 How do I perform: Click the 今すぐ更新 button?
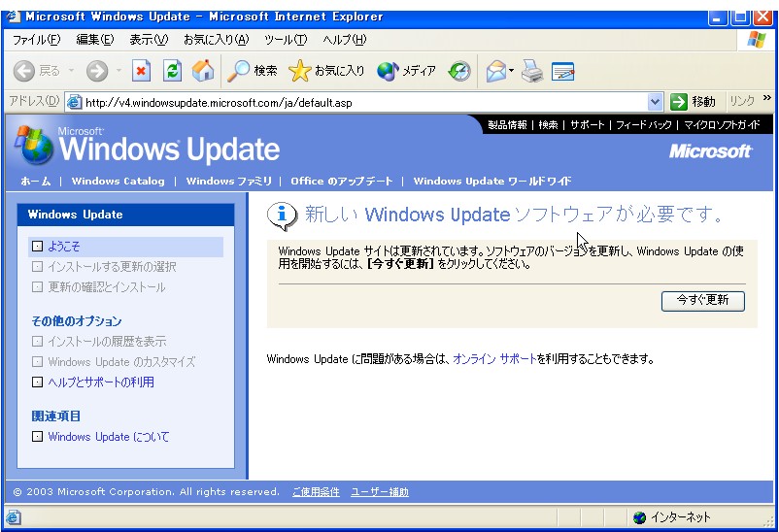click(x=703, y=301)
